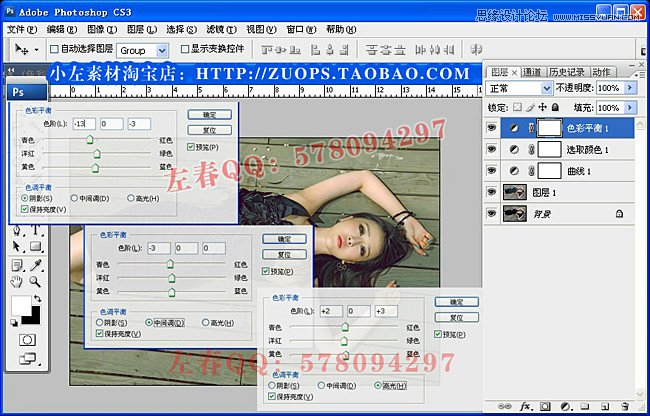Image resolution: width=650 pixels, height=416 pixels.
Task: Delete layer with trash icon
Action: [625, 406]
